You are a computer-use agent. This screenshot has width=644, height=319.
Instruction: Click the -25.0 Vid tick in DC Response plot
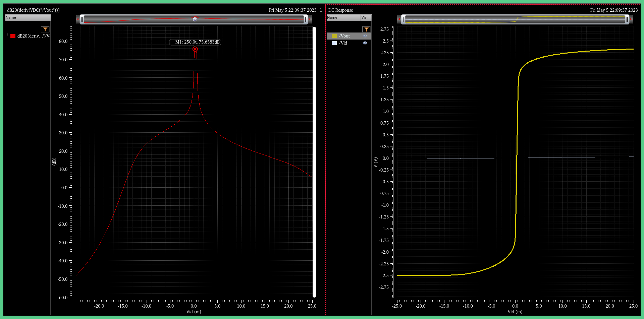tap(397, 306)
